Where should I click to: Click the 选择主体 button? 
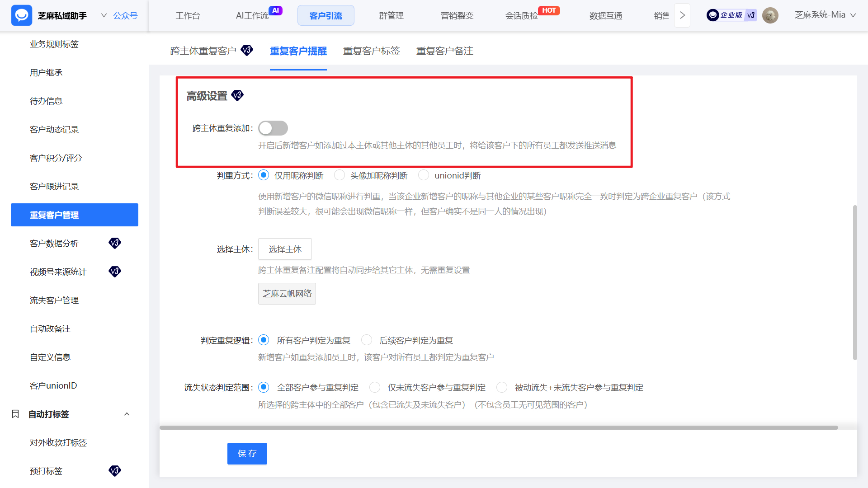(285, 249)
